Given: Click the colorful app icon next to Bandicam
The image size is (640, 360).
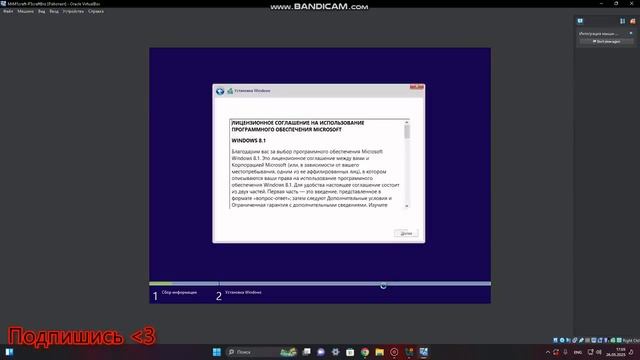Looking at the screenshot, I should [409, 352].
